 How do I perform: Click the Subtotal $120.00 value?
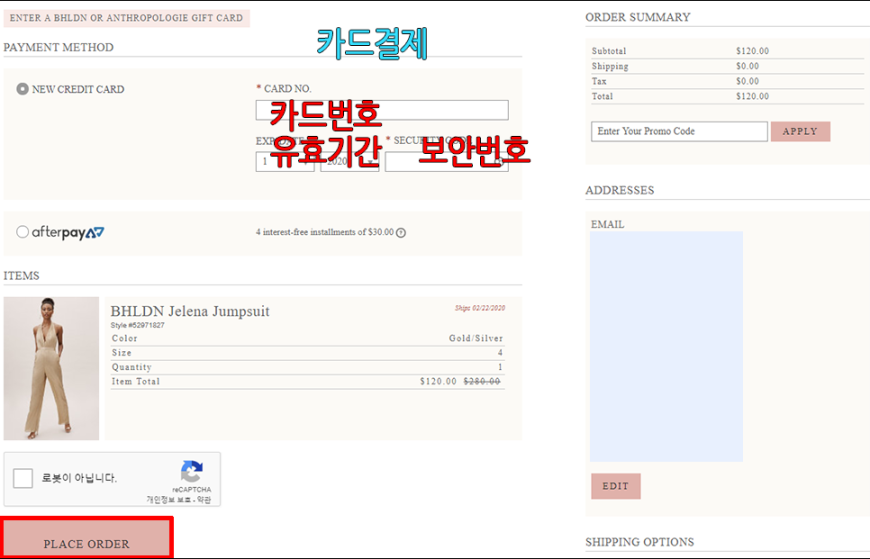(752, 51)
